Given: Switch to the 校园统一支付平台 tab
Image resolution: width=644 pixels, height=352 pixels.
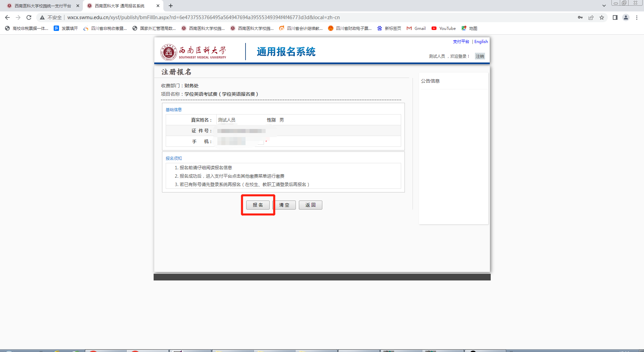Looking at the screenshot, I should pos(43,6).
